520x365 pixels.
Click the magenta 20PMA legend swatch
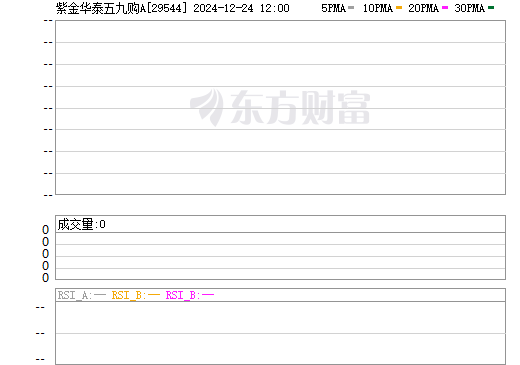445,8
